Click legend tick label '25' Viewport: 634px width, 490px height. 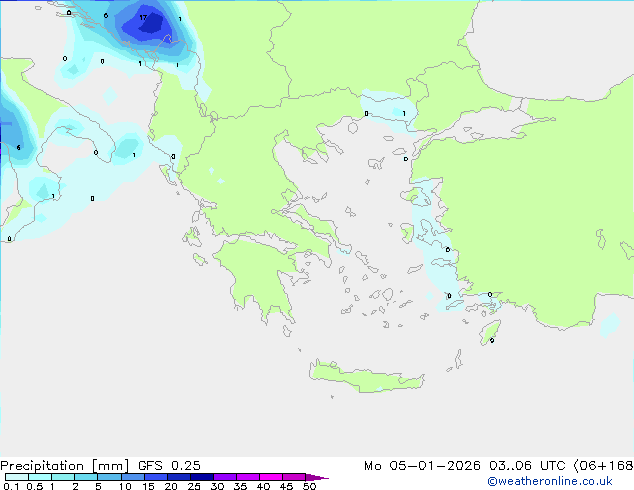194,486
